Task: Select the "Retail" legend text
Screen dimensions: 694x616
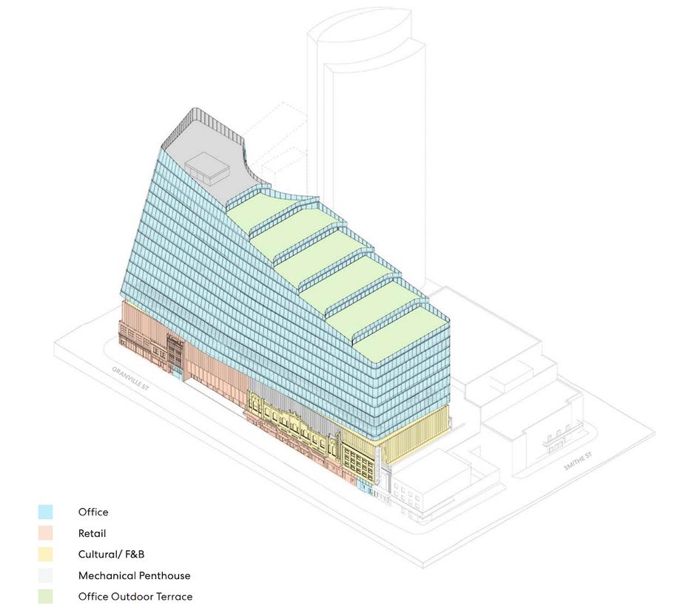Action: [92, 533]
